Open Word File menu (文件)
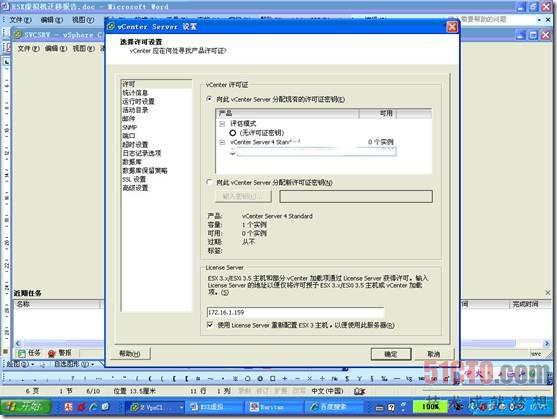 (x=20, y=20)
